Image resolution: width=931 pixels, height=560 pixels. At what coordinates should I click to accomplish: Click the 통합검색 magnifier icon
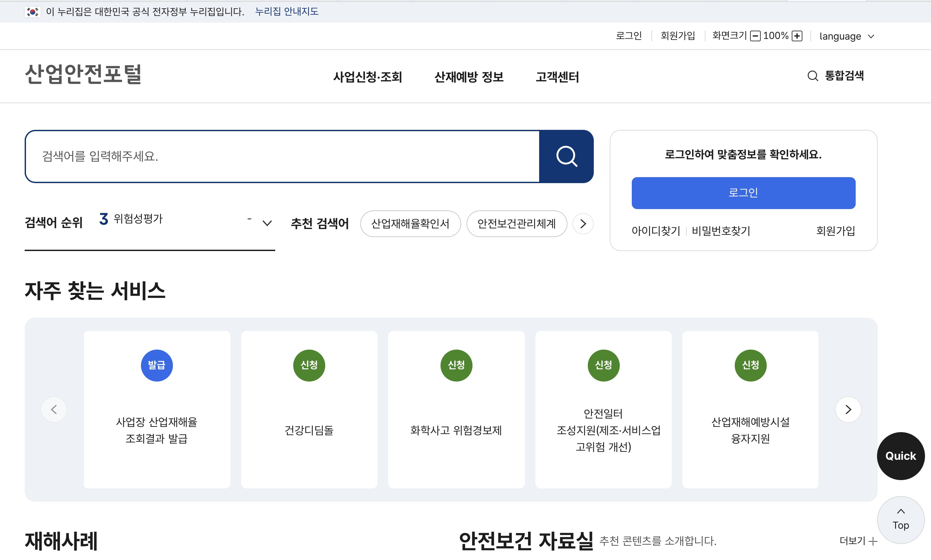(812, 76)
